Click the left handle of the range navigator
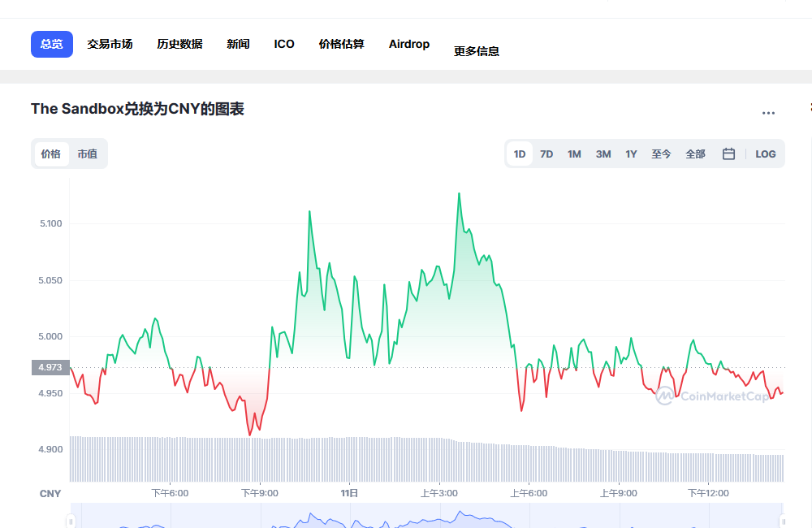This screenshot has height=528, width=812. coord(71,521)
